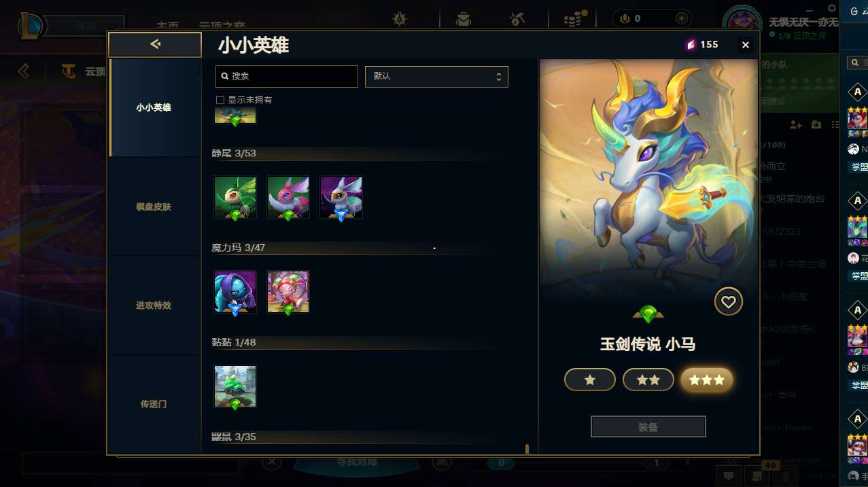Select the one-star tier option
Screen dimensions: 868x487
coord(590,380)
